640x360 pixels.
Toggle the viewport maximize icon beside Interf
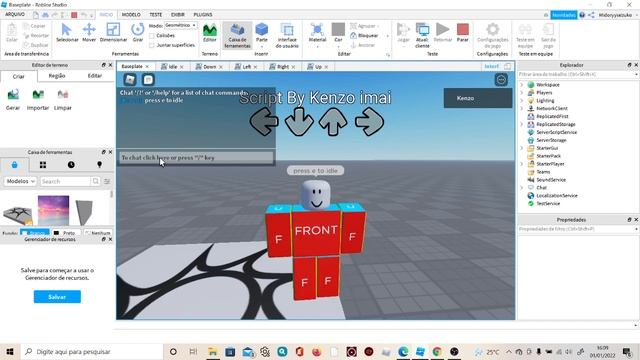pos(507,66)
